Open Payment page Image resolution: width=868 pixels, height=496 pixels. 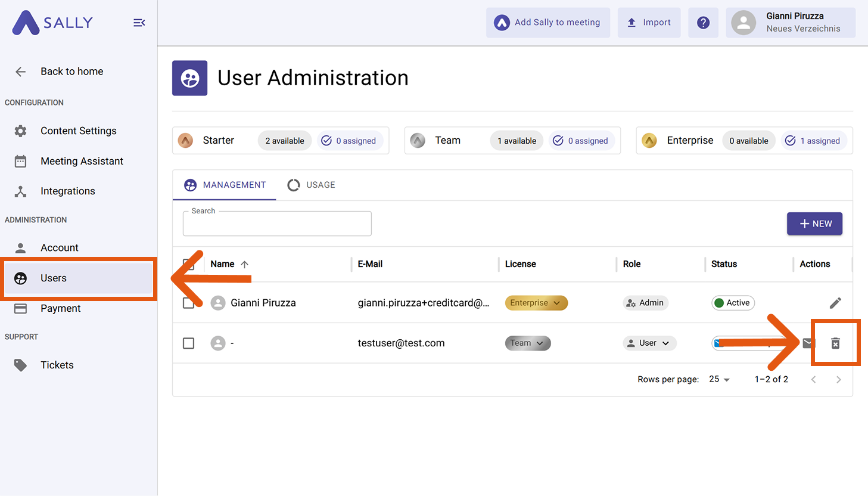coord(60,308)
